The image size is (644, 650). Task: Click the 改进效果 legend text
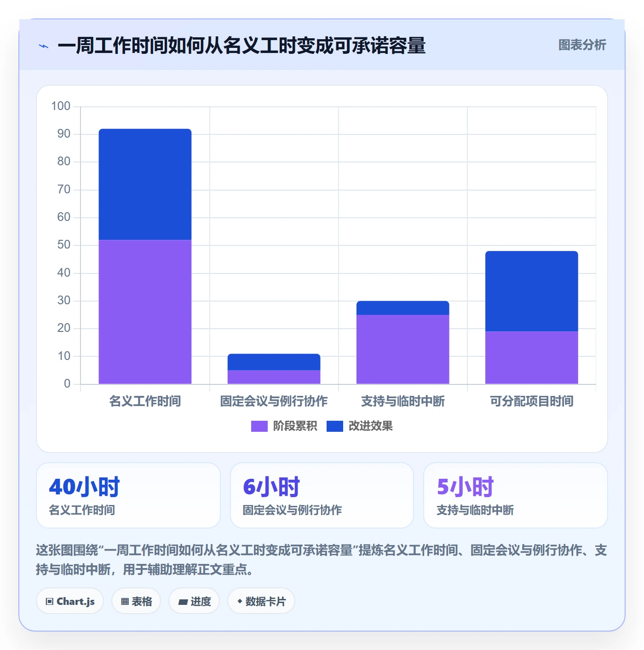pyautogui.click(x=371, y=426)
